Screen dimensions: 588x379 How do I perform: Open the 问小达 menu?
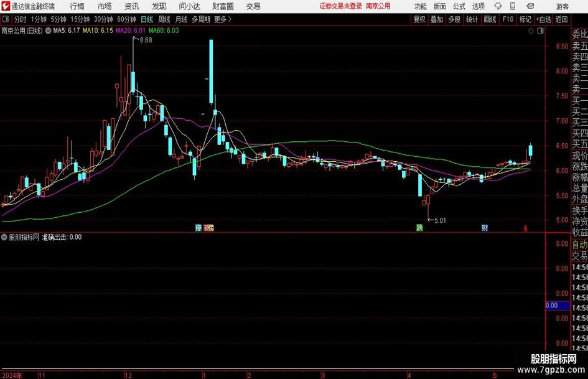[x=189, y=6]
